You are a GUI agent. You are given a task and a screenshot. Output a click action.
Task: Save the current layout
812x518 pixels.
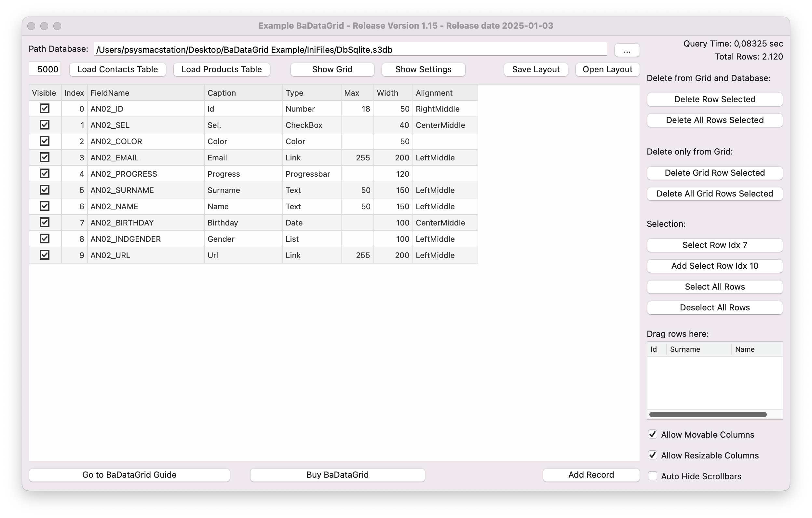tap(536, 70)
